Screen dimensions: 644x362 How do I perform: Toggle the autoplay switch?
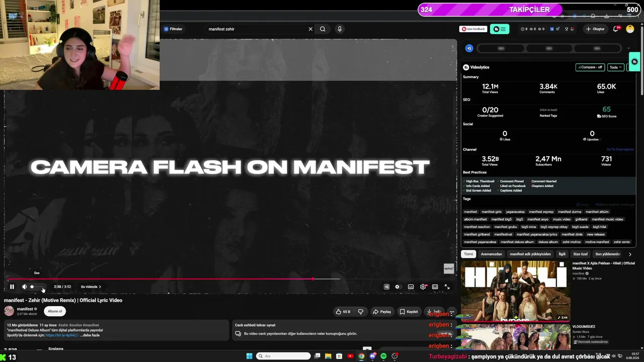point(397,287)
